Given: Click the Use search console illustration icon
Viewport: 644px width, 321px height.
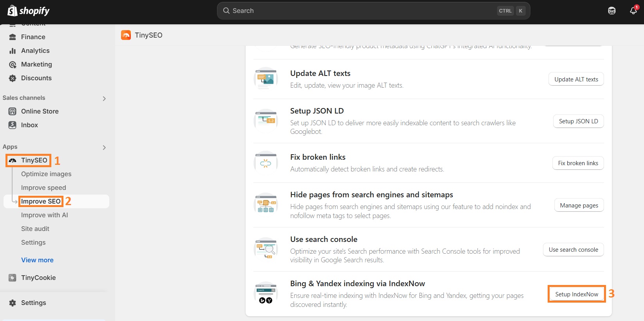Looking at the screenshot, I should click(266, 249).
